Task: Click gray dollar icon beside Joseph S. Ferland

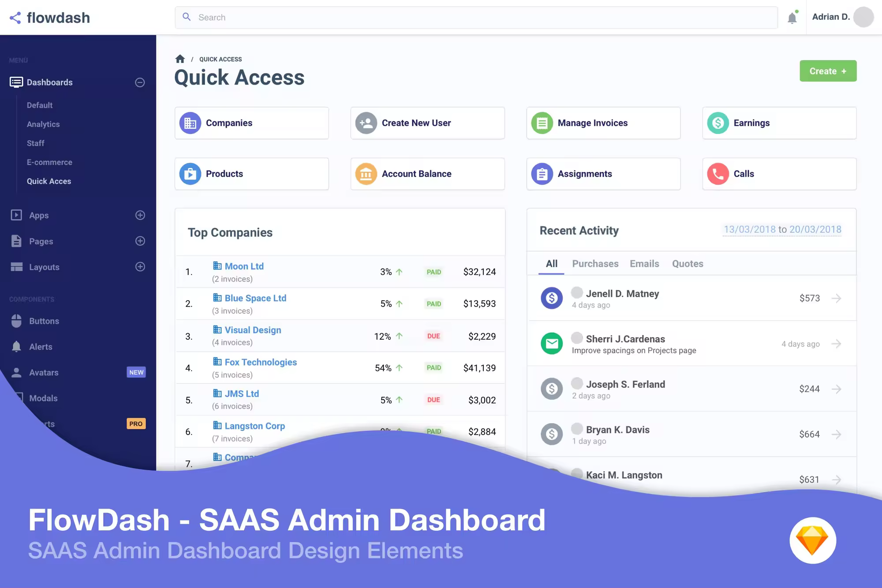Action: coord(552,389)
